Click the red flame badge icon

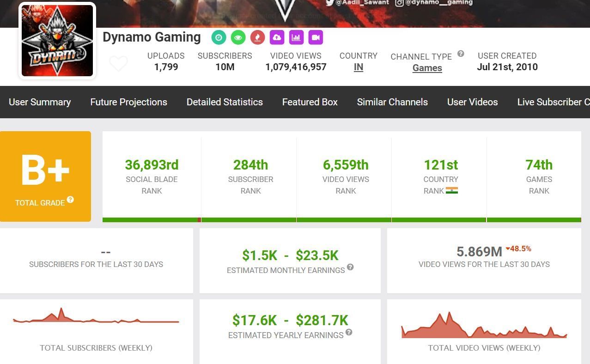point(257,37)
